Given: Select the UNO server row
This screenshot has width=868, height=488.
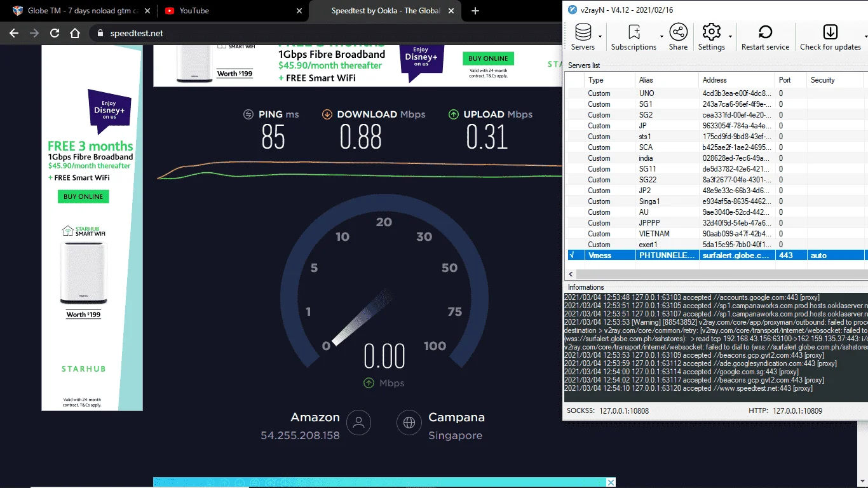Looking at the screenshot, I should [715, 93].
